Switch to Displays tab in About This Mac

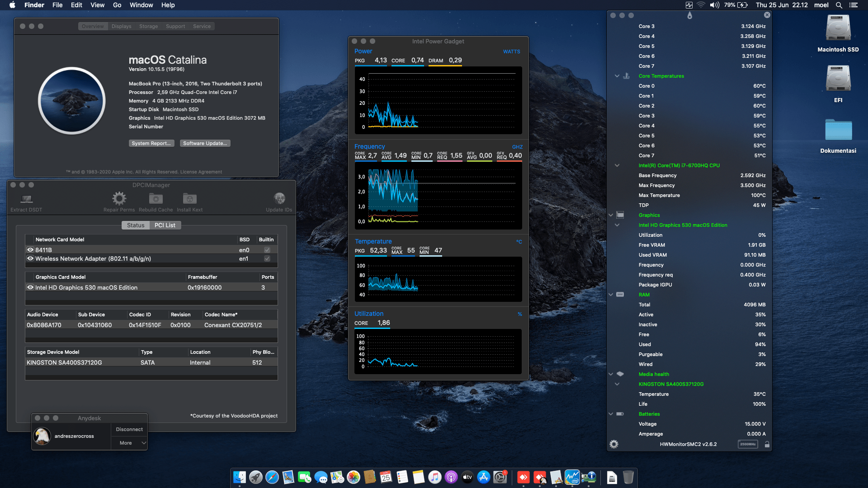pyautogui.click(x=122, y=26)
